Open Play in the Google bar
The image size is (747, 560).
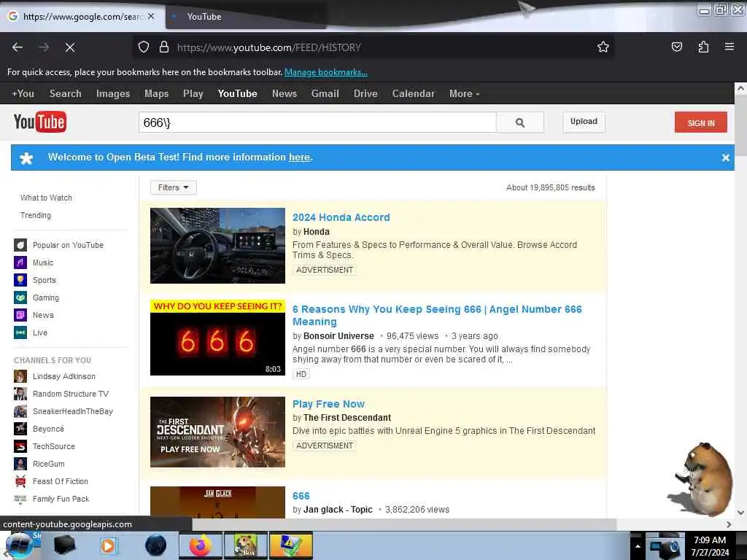pyautogui.click(x=193, y=94)
